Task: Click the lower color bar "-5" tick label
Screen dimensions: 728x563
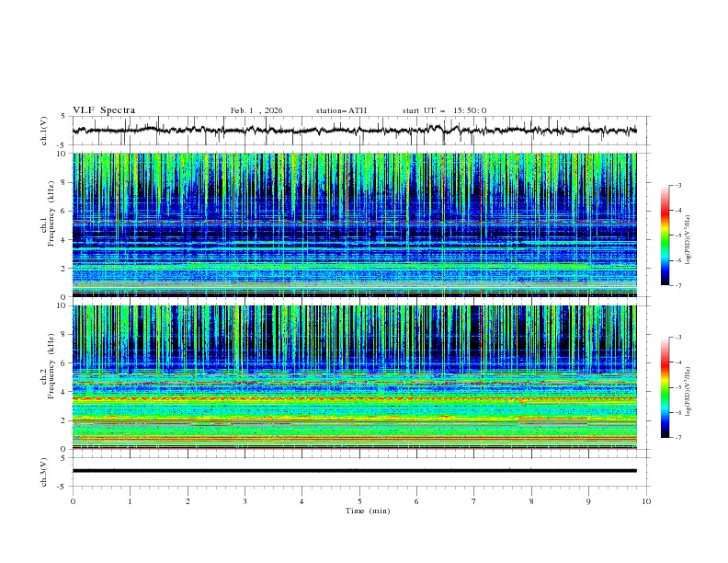Action: (x=678, y=387)
